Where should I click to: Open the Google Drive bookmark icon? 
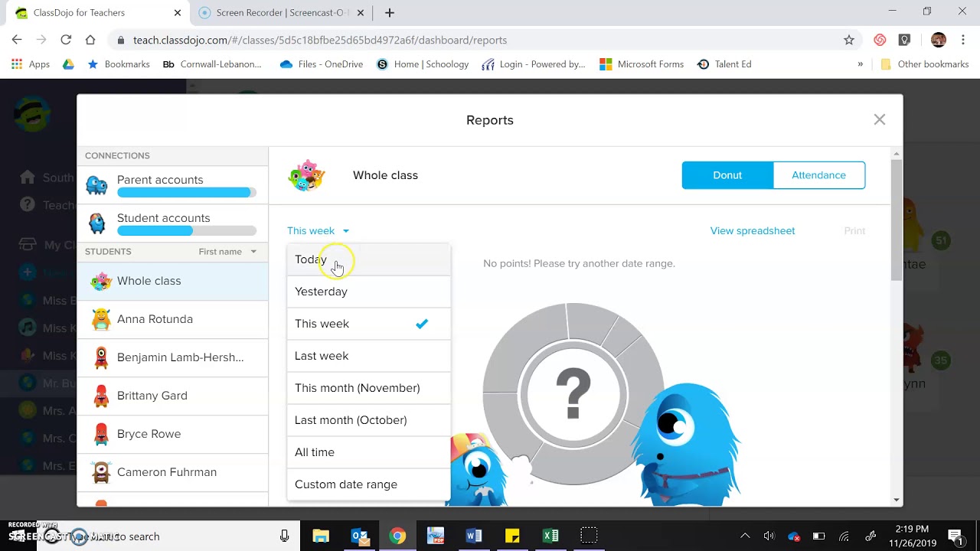(x=68, y=64)
